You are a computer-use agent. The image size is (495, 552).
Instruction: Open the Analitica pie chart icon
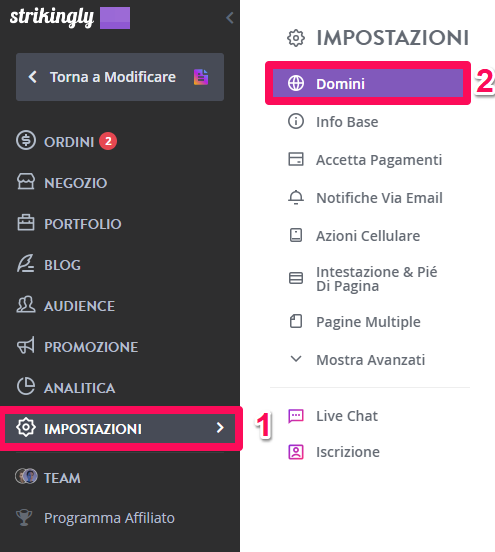click(26, 386)
